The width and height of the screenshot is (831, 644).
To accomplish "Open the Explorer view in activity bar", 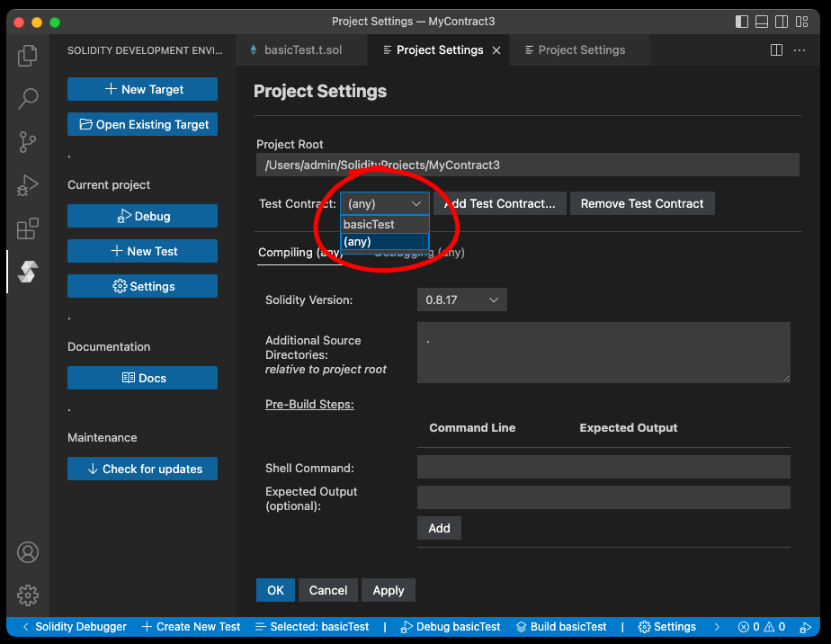I will tap(28, 56).
